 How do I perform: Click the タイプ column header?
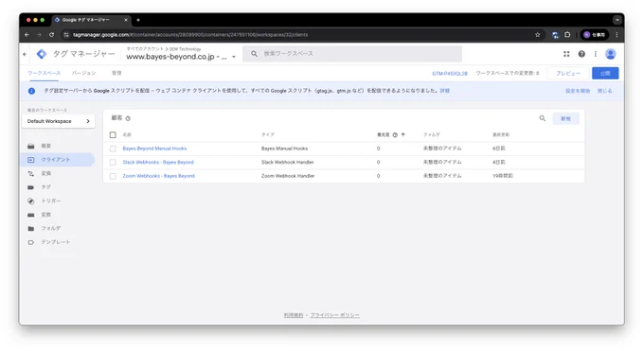(x=268, y=134)
